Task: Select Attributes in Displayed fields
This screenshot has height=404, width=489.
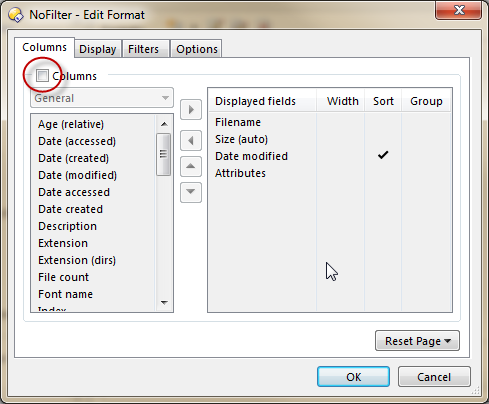Action: (240, 173)
